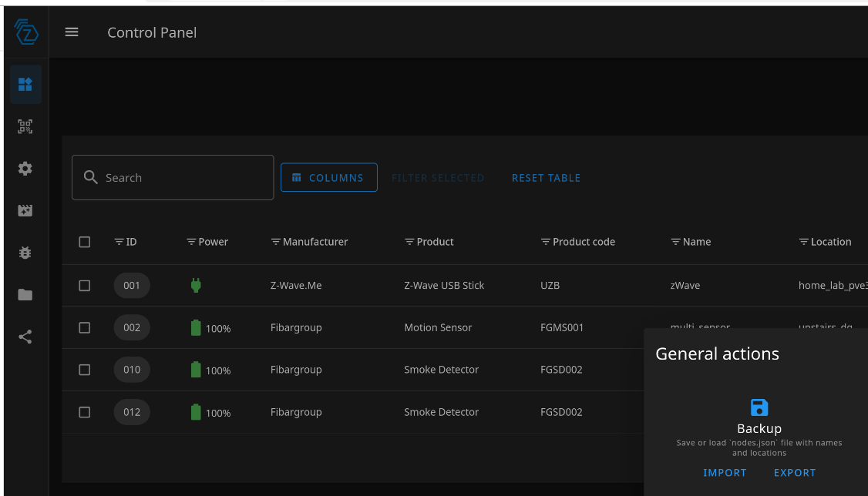Open the Scenes sidebar icon

[x=25, y=210]
